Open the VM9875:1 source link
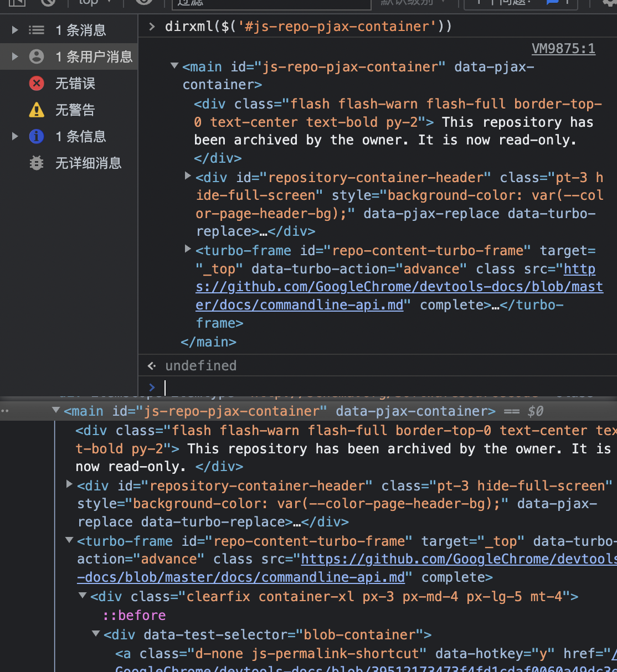617x672 pixels. click(563, 49)
